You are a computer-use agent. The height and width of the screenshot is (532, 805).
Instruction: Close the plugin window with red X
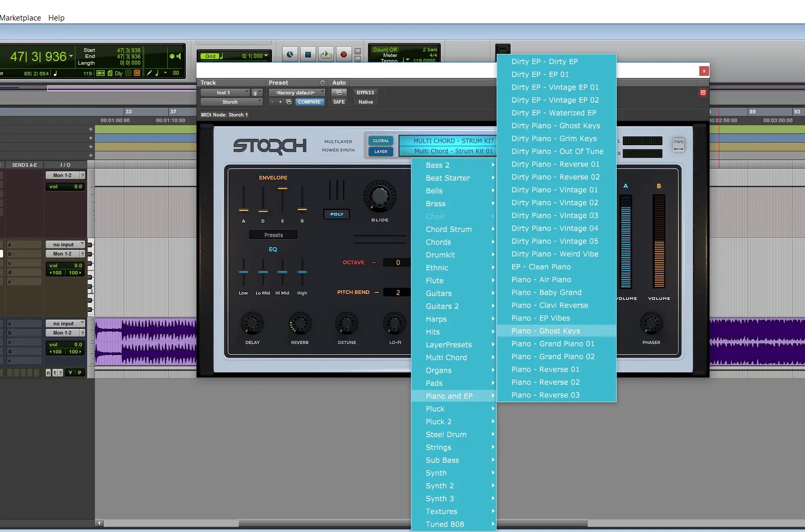(x=704, y=71)
